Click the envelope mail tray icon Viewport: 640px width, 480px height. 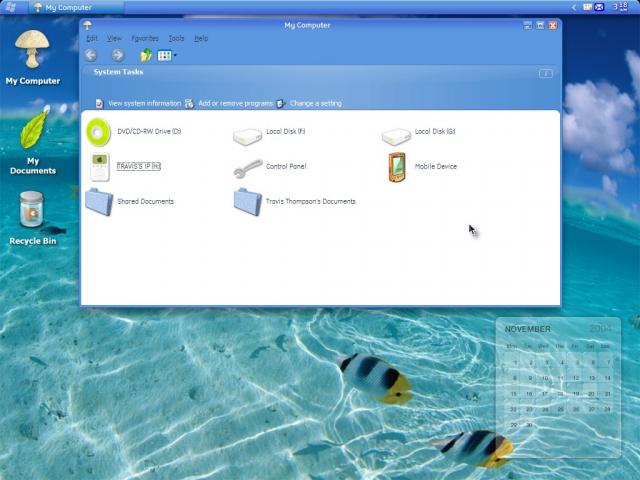point(599,7)
